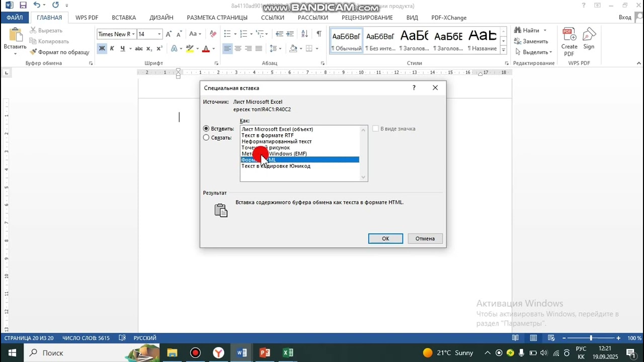The height and width of the screenshot is (362, 644).
Task: Confirm the dialog with OK
Action: tap(385, 238)
